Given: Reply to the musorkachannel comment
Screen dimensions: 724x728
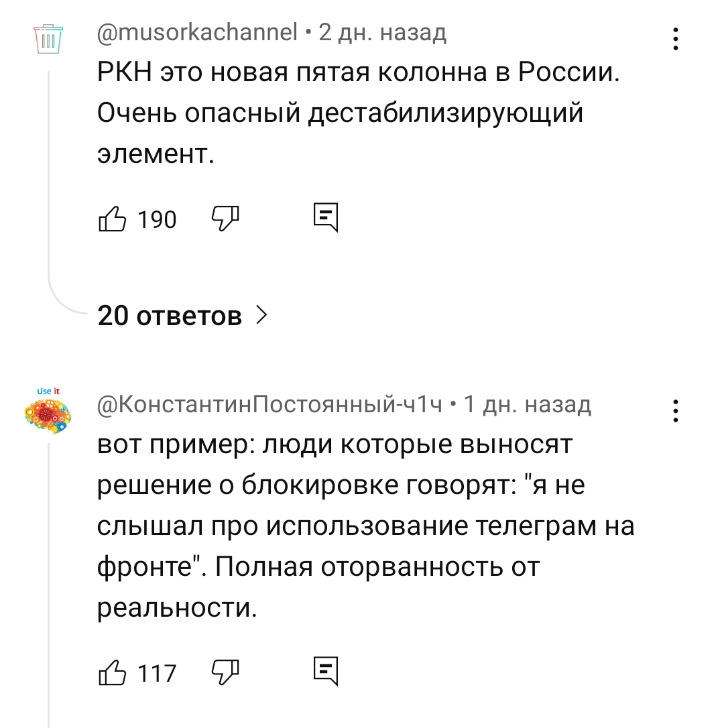Looking at the screenshot, I should 326,219.
